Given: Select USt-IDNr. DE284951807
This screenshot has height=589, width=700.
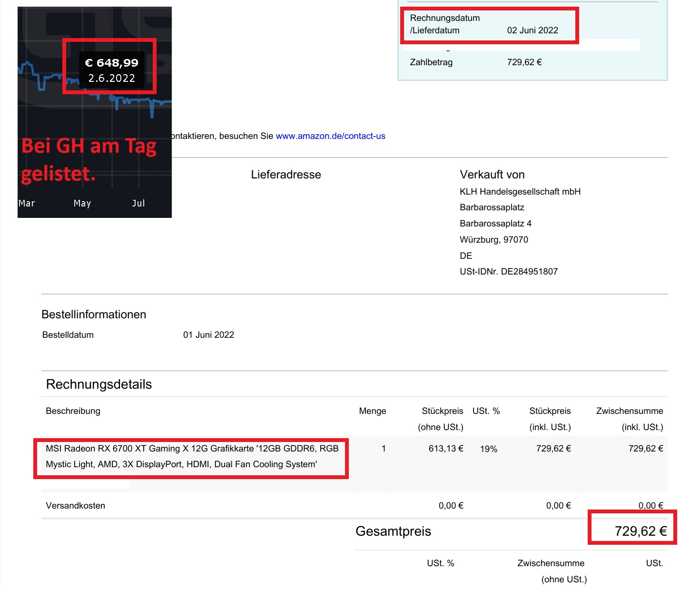Looking at the screenshot, I should click(x=509, y=272).
